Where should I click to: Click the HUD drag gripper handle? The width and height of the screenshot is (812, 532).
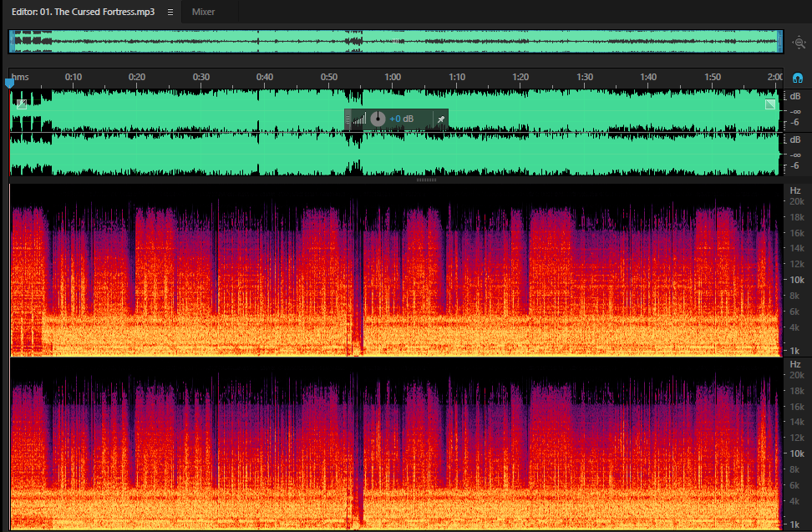click(348, 119)
